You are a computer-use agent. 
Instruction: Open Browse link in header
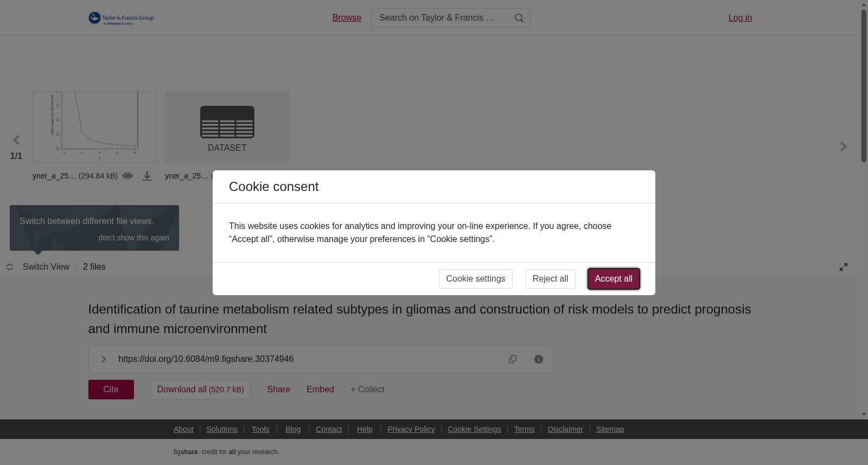[347, 18]
